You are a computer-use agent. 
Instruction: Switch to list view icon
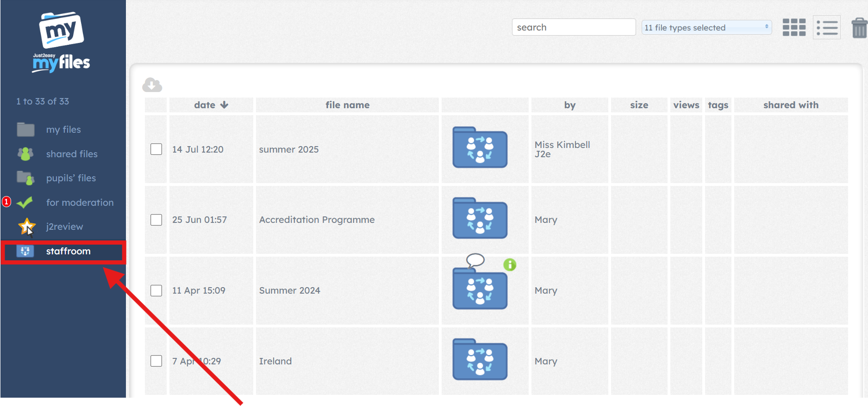[x=827, y=27]
